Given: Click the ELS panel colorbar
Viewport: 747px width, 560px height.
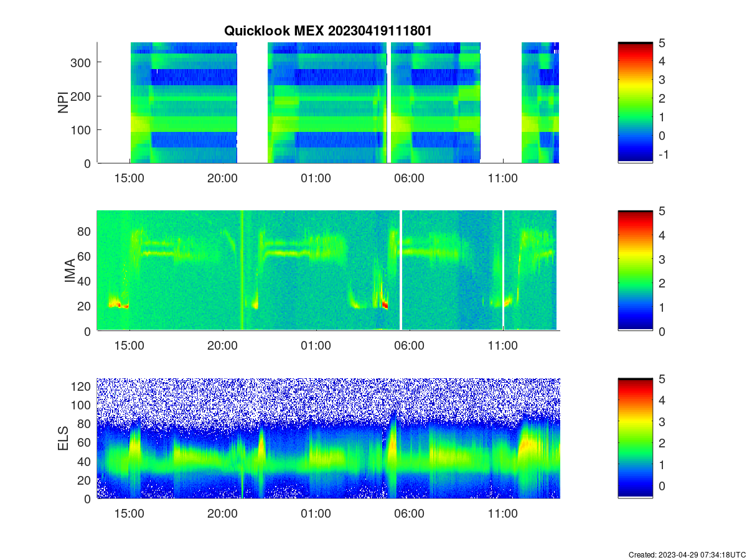Looking at the screenshot, I should [636, 438].
